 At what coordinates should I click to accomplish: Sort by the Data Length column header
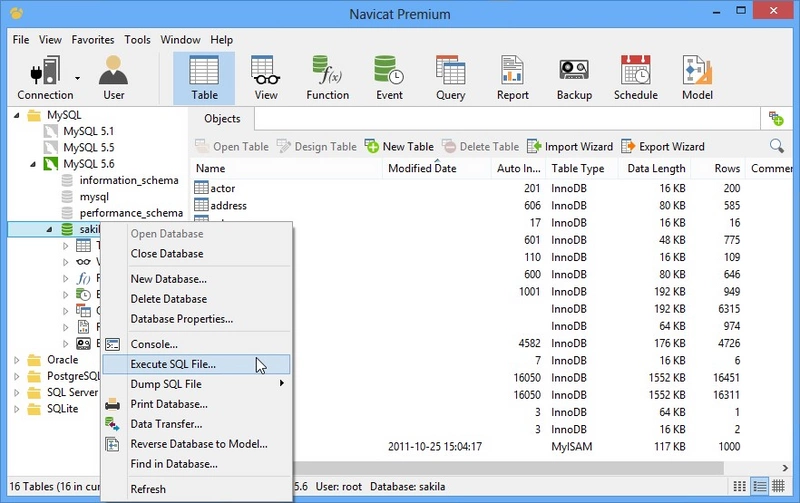pyautogui.click(x=656, y=168)
